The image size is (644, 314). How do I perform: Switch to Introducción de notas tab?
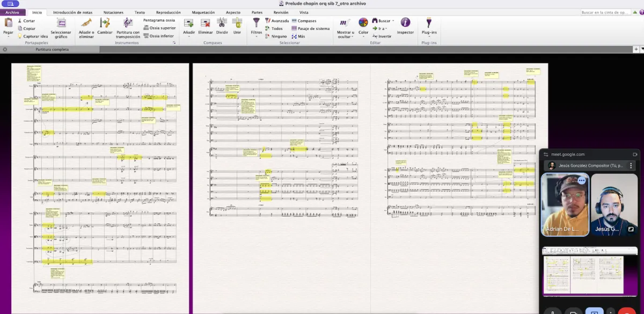coord(72,12)
